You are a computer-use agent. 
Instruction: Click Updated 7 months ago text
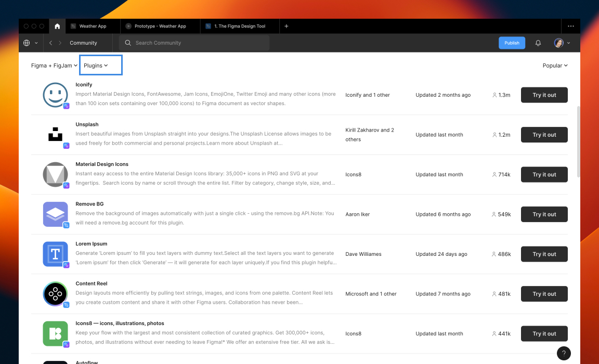443,294
